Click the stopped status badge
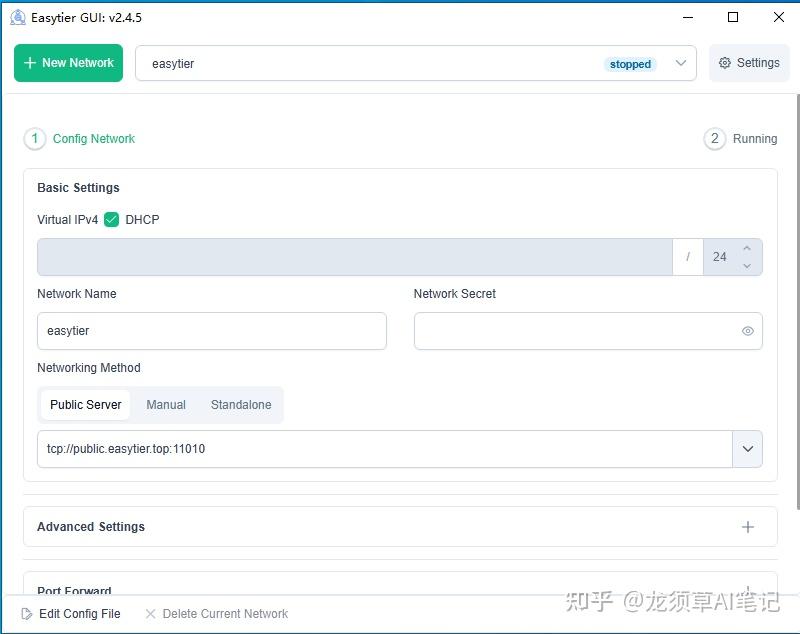 (630, 64)
